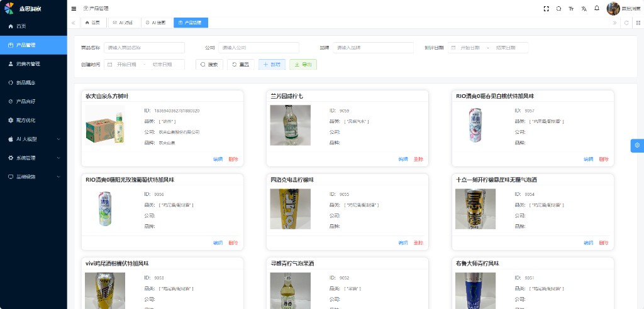644x309 pixels.
Task: Pick 创建时间 start date
Action: click(x=126, y=65)
